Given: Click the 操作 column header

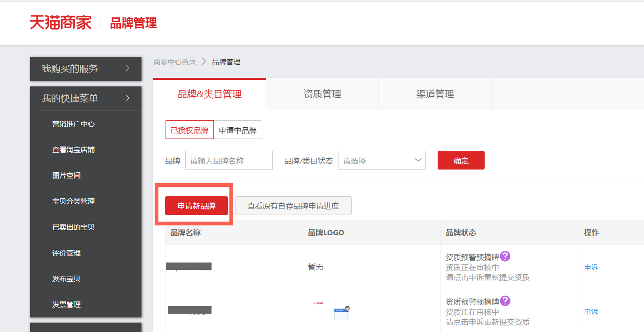Looking at the screenshot, I should click(591, 232).
